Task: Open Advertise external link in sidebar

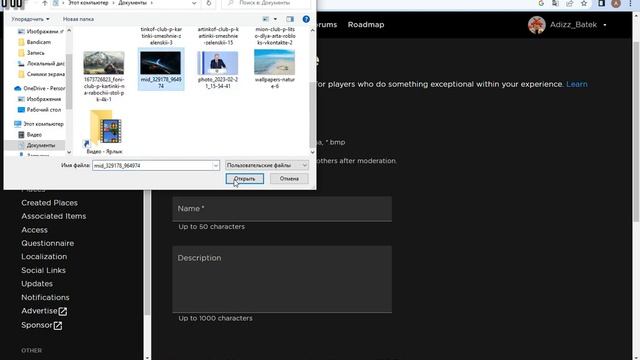Action: 44,311
